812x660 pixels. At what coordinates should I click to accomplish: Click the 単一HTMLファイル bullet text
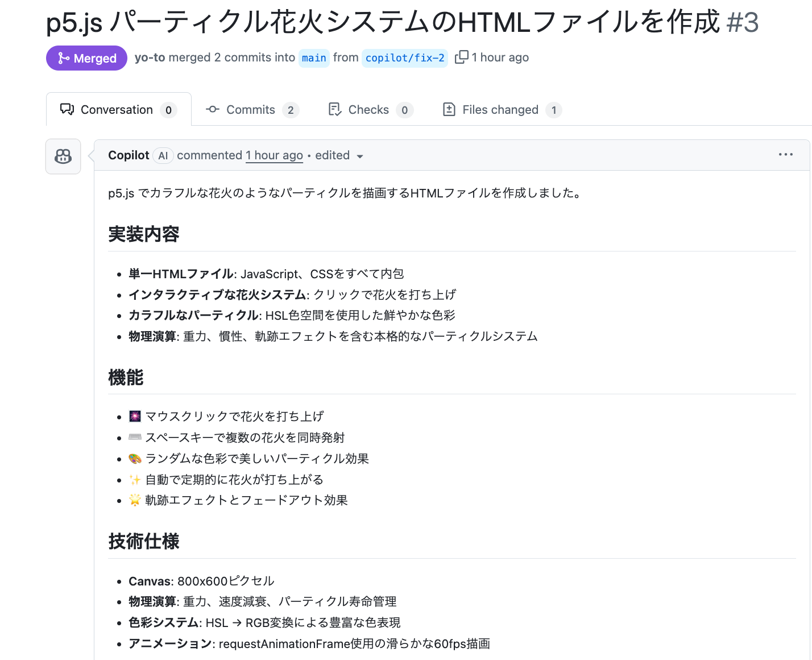click(266, 274)
